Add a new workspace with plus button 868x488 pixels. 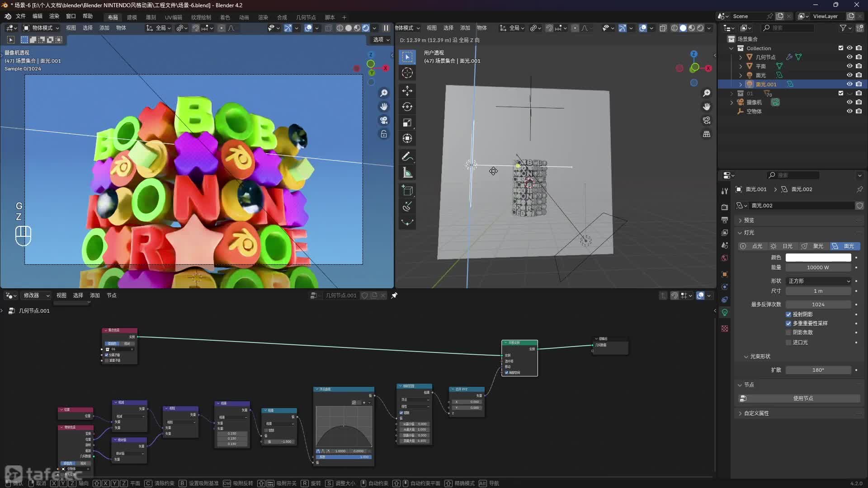pos(344,17)
